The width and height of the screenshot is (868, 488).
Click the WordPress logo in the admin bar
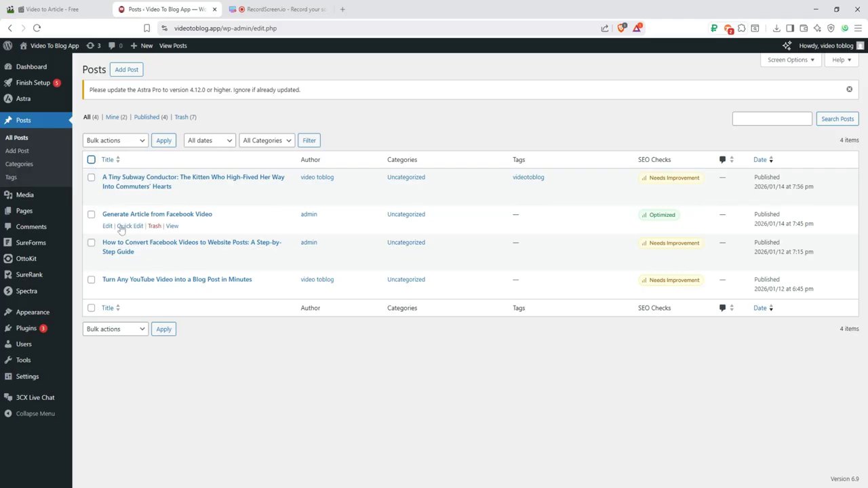click(x=7, y=45)
